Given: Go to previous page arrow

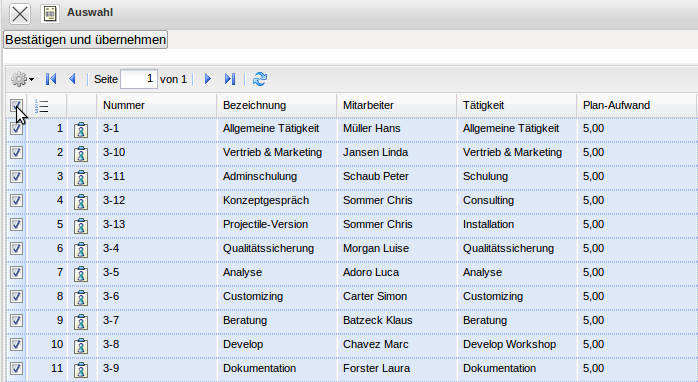Looking at the screenshot, I should (x=72, y=79).
